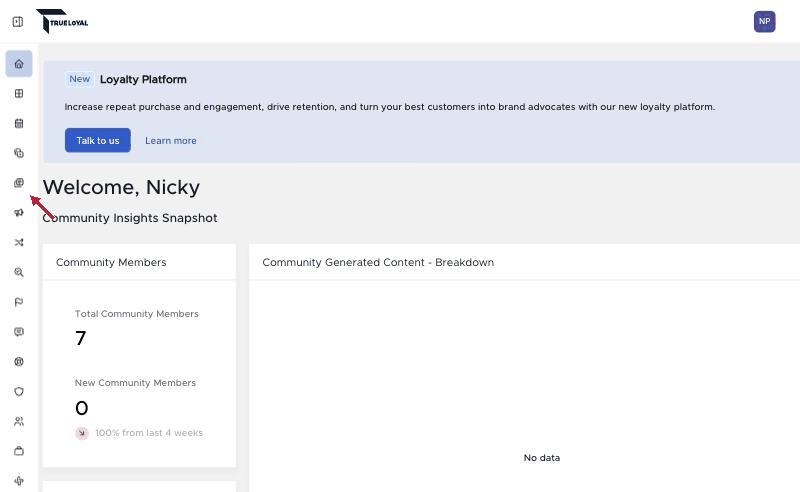Click the 100% from last 4 weeks text
This screenshot has width=800, height=492.
(x=149, y=433)
